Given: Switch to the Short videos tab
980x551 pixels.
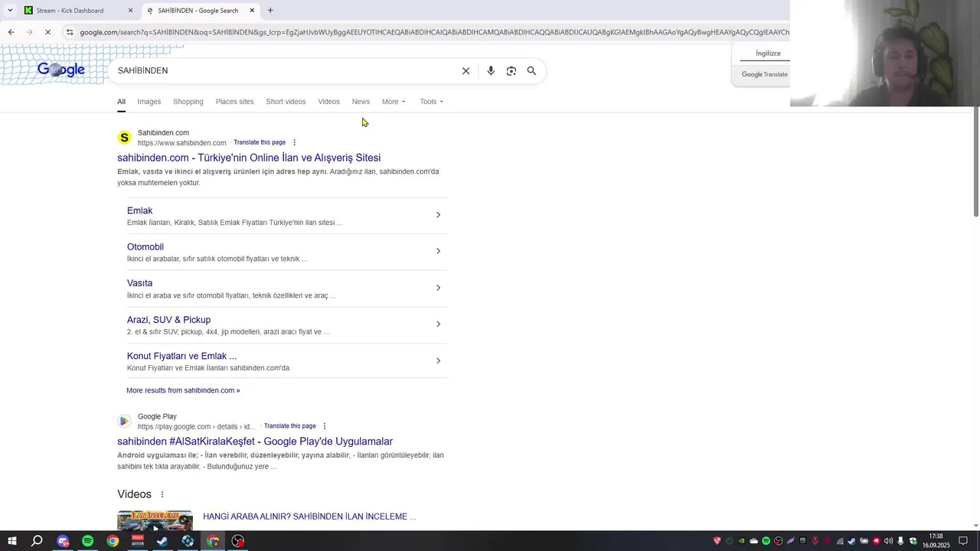Looking at the screenshot, I should click(x=286, y=102).
